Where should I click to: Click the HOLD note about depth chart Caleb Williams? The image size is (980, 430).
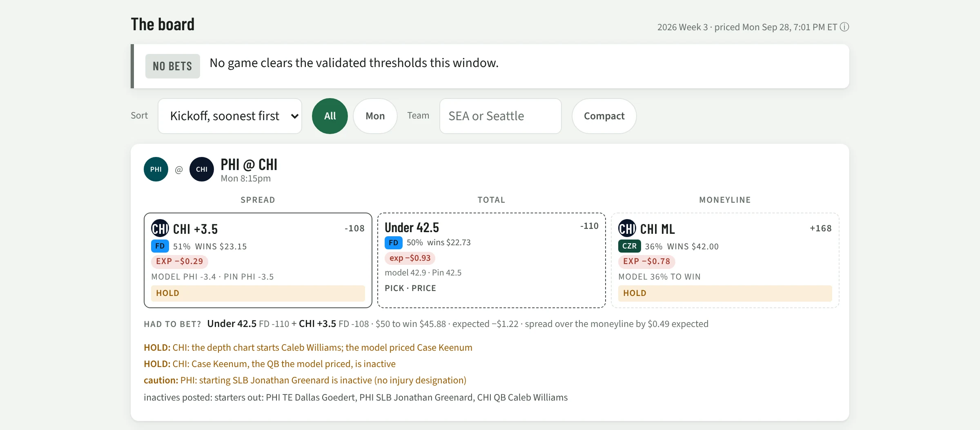click(308, 348)
